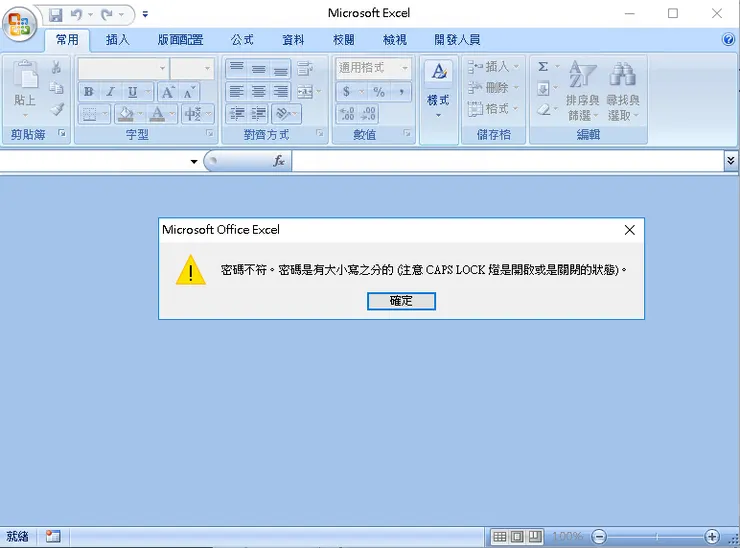Click the currency dollar sign icon
740x548 pixels.
(x=347, y=92)
